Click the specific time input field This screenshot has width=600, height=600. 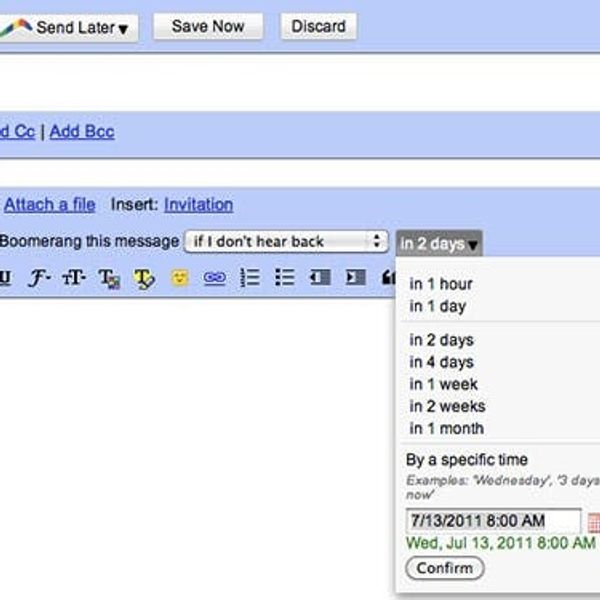493,521
